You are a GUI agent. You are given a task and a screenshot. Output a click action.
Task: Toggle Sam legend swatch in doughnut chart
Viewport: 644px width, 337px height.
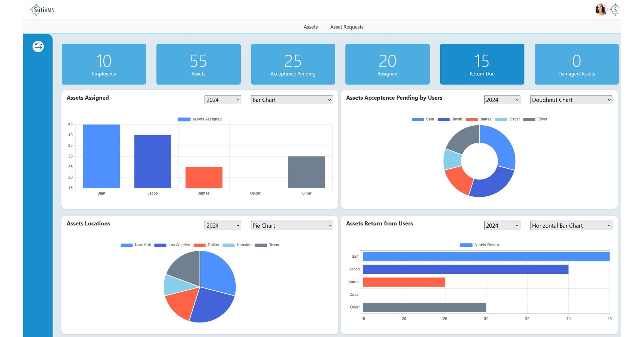[x=418, y=119]
